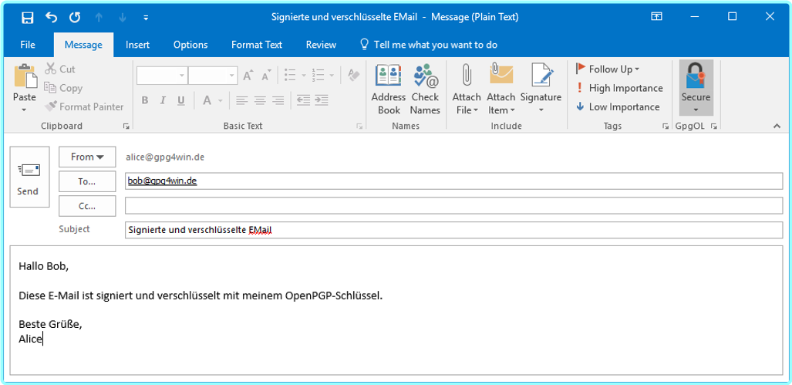Toggle bullet list
Screen dimensions: 792x385
coord(290,75)
